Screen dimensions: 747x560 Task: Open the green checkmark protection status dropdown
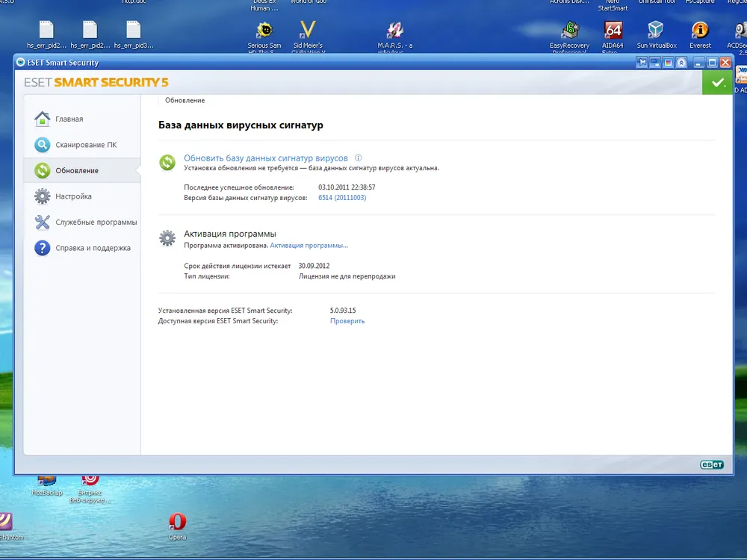718,83
